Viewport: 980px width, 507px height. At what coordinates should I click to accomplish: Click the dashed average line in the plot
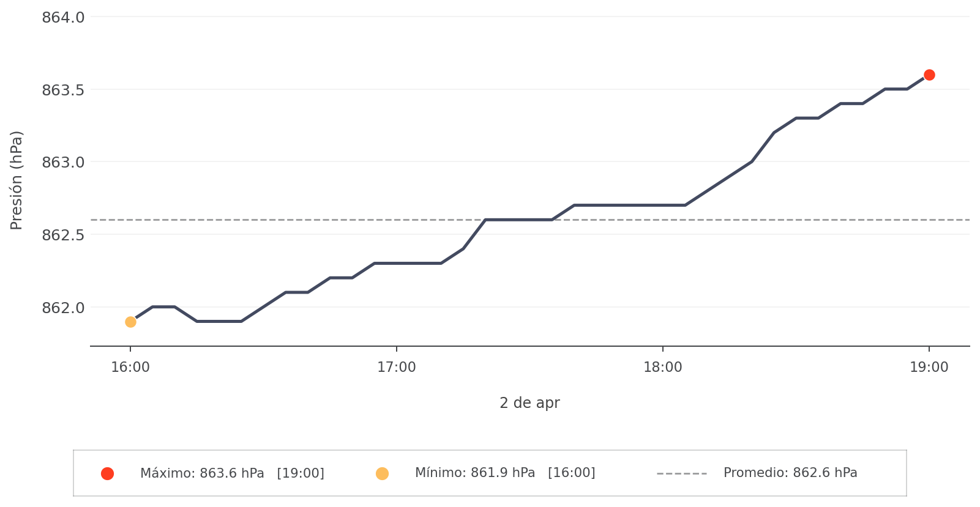[x=612, y=220]
